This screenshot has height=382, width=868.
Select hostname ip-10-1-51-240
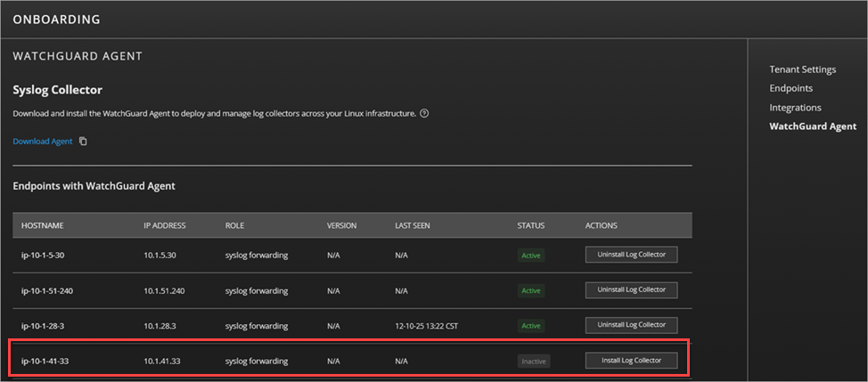pyautogui.click(x=47, y=291)
